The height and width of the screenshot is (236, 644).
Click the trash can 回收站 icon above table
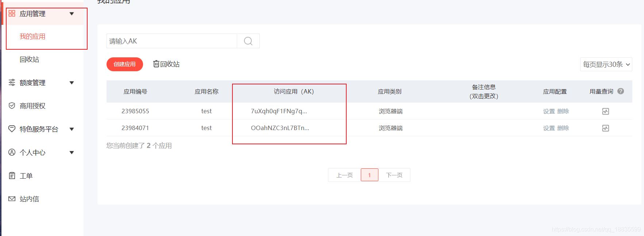pos(156,64)
